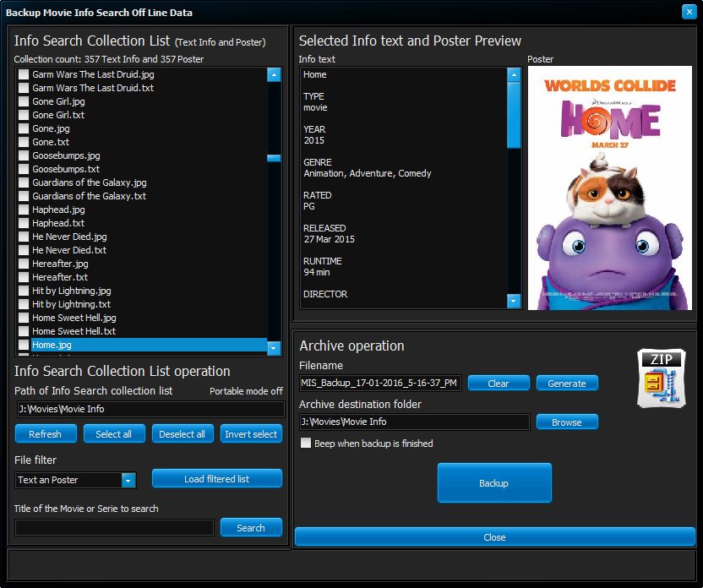
Task: Click Info text scrollbar thumb
Action: click(514, 115)
